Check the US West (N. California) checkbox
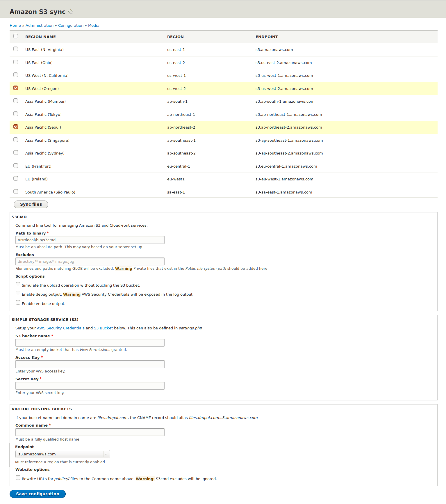 pos(16,75)
